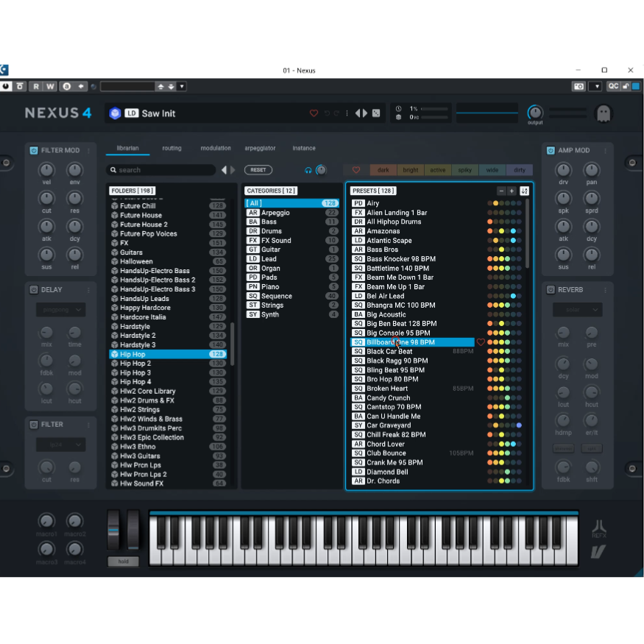The image size is (644, 644).
Task: Switch to the routing tab
Action: pyautogui.click(x=171, y=148)
